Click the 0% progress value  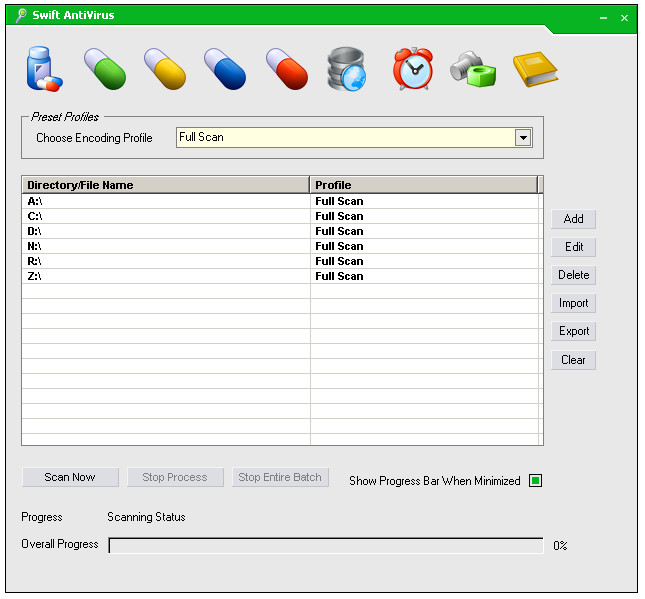(x=560, y=546)
